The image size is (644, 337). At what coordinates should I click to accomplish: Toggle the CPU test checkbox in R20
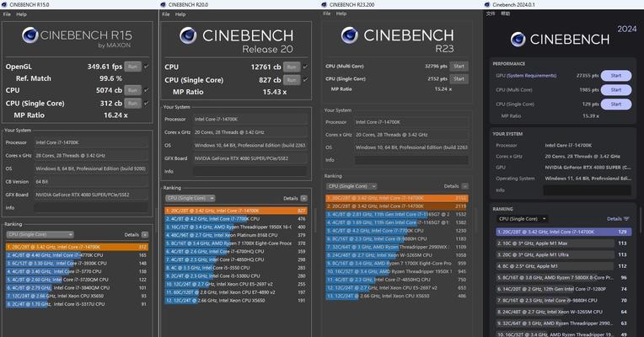(305, 67)
